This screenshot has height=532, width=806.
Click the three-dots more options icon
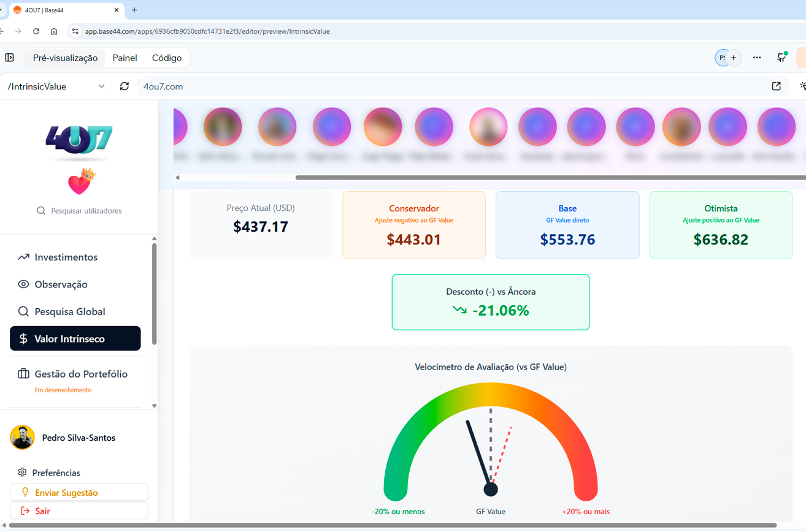click(x=757, y=58)
